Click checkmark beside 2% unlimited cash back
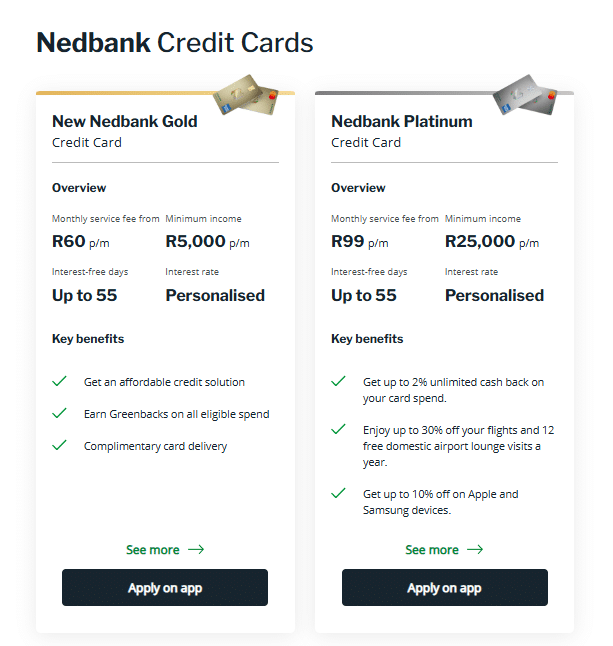Viewport: 613px width, 646px height. 340,381
